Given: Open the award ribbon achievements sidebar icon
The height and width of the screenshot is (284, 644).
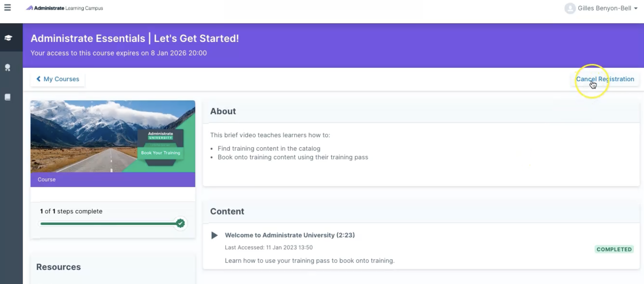Looking at the screenshot, I should coord(8,68).
